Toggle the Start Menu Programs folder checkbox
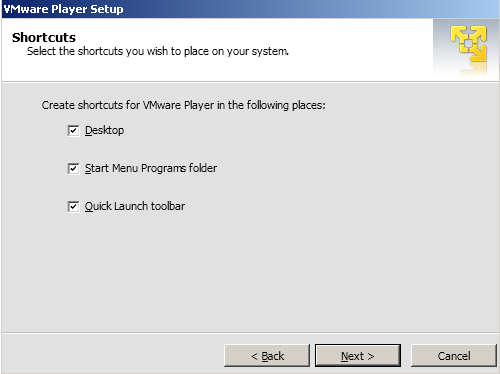500x374 pixels. (x=73, y=169)
